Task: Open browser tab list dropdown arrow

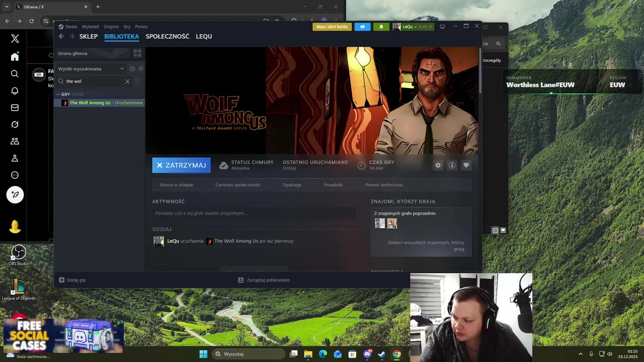Action: pos(7,7)
